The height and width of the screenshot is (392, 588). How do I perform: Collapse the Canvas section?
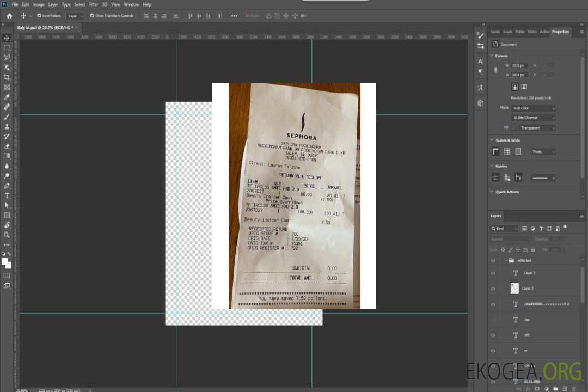492,56
